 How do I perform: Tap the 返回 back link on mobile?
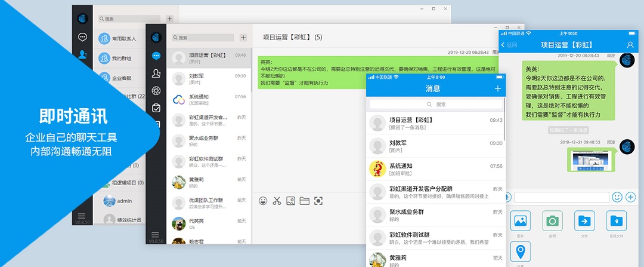click(509, 45)
